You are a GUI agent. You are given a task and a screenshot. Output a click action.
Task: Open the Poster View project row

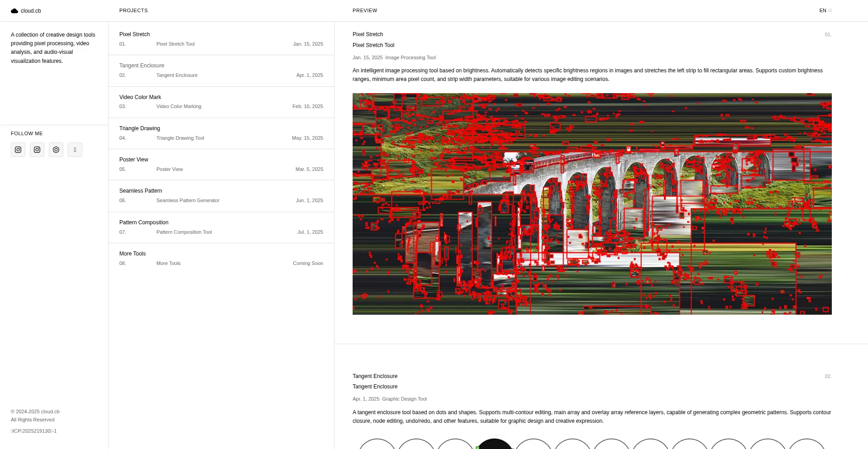coord(221,164)
